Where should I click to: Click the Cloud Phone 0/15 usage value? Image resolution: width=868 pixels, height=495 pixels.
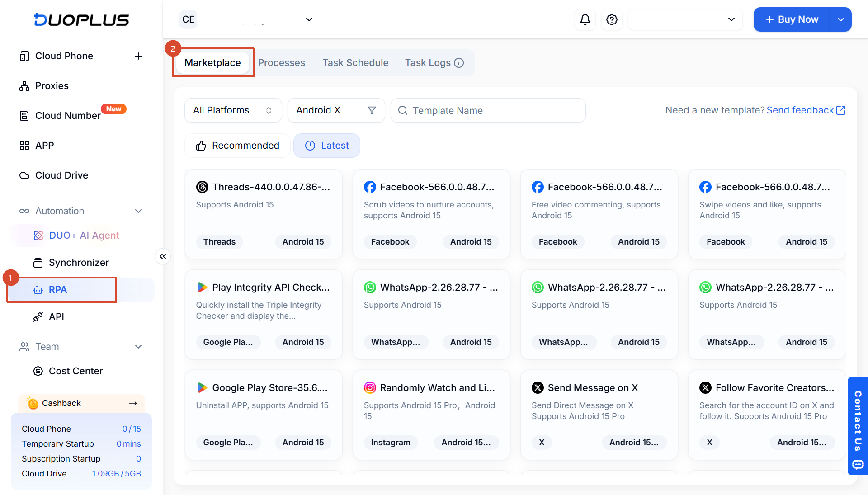pos(132,429)
